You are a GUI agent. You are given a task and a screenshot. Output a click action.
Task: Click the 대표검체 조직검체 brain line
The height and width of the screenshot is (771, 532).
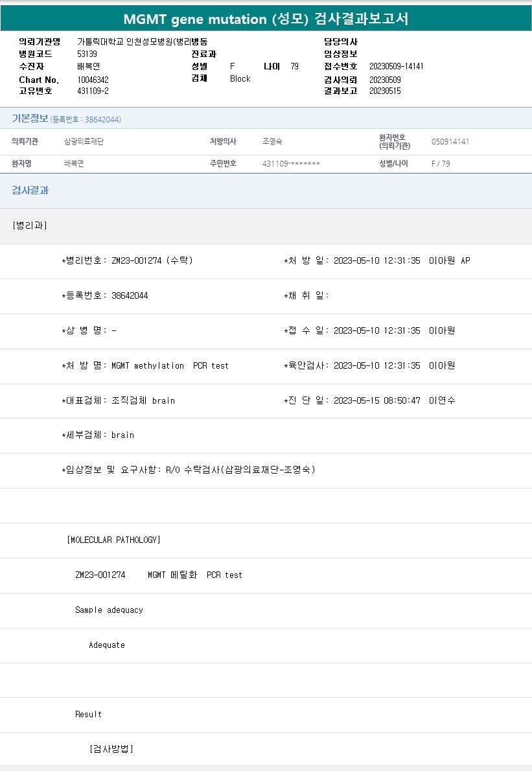[x=118, y=400]
